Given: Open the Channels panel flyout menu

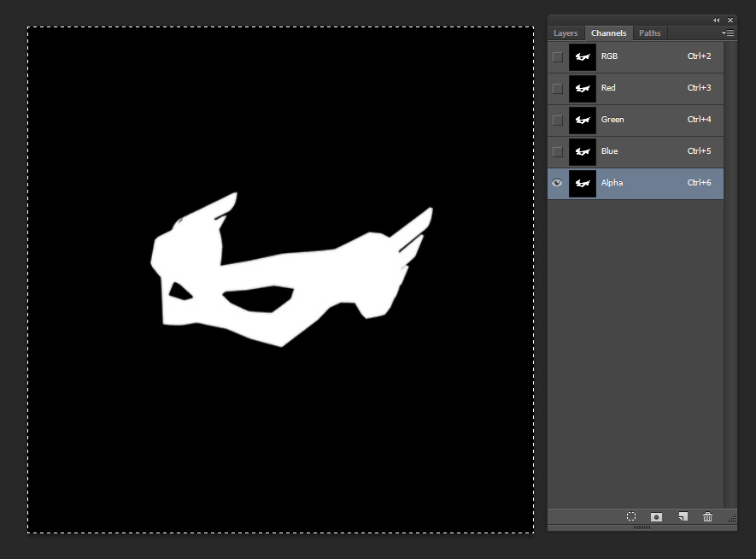Looking at the screenshot, I should coord(728,32).
